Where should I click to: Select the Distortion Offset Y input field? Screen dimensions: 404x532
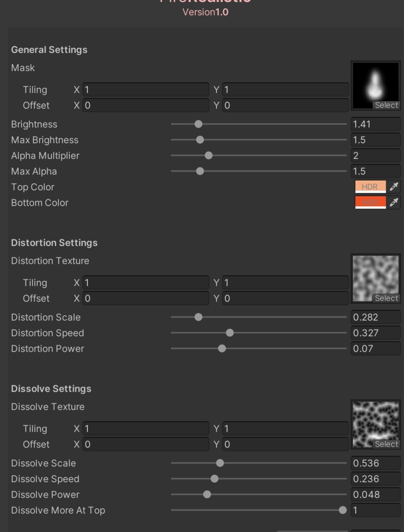(285, 298)
